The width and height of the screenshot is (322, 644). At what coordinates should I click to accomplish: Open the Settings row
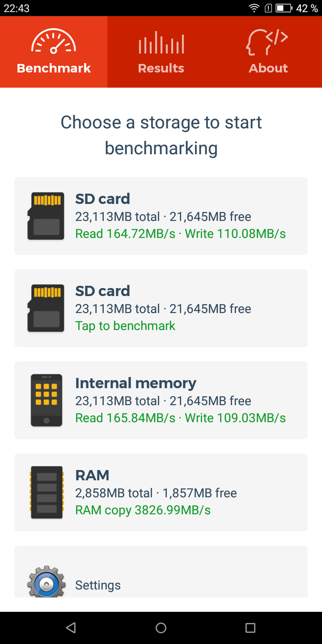tap(161, 572)
